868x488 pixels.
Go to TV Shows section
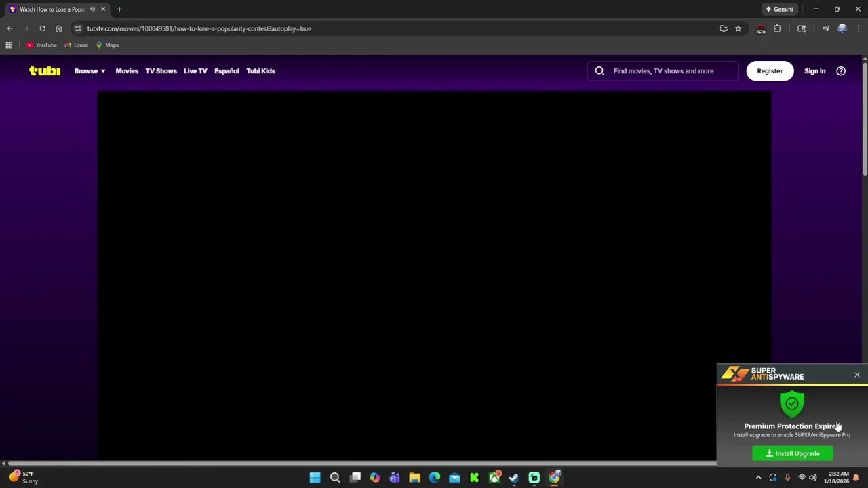click(161, 70)
